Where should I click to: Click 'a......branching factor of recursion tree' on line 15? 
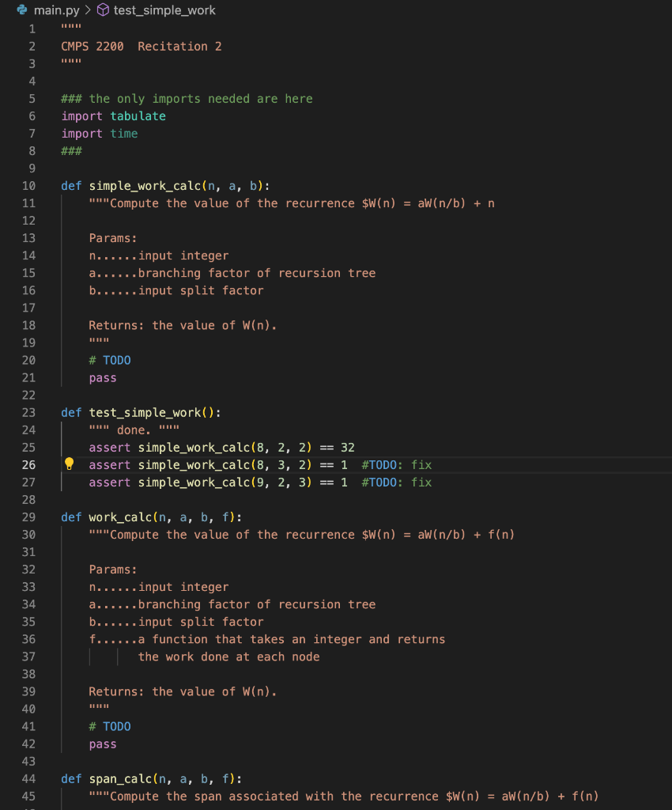232,273
